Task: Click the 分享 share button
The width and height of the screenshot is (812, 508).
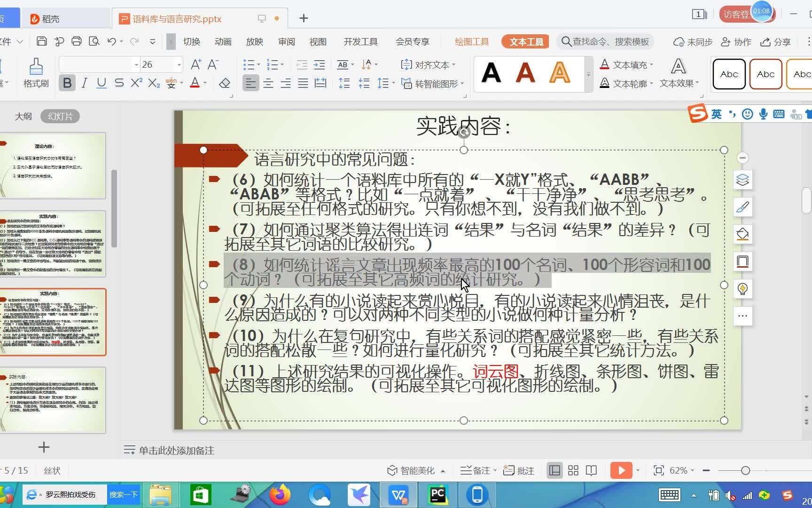Action: (x=776, y=42)
